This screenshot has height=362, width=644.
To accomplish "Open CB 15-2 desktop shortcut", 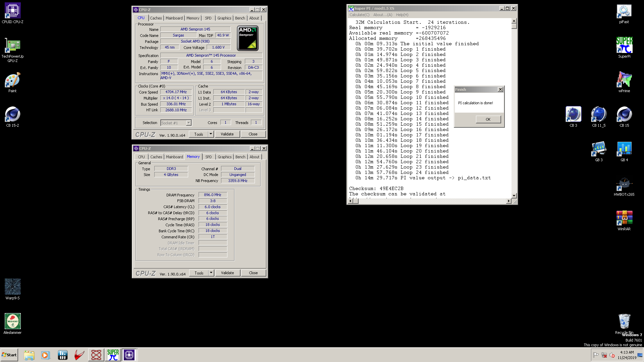I will tap(12, 117).
